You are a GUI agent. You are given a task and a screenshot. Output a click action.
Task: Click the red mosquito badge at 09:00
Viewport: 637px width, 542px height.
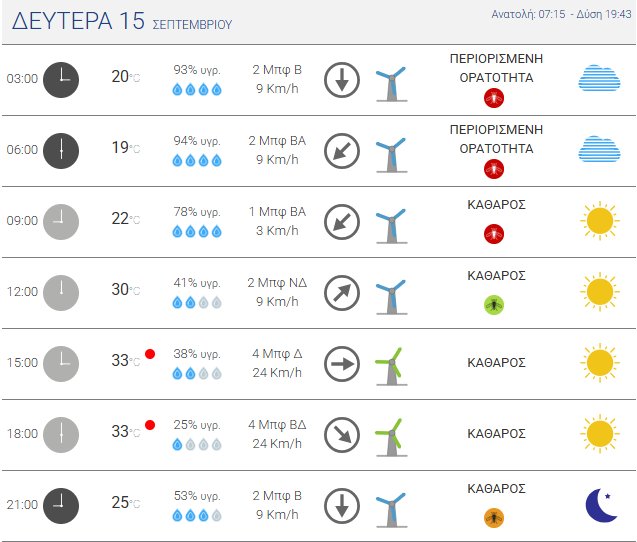click(493, 234)
